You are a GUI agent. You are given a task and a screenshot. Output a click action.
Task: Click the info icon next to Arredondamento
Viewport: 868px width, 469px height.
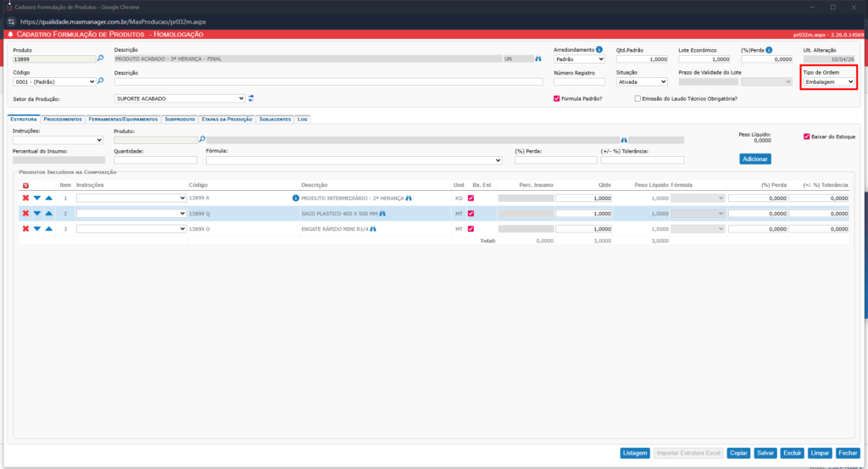[599, 50]
